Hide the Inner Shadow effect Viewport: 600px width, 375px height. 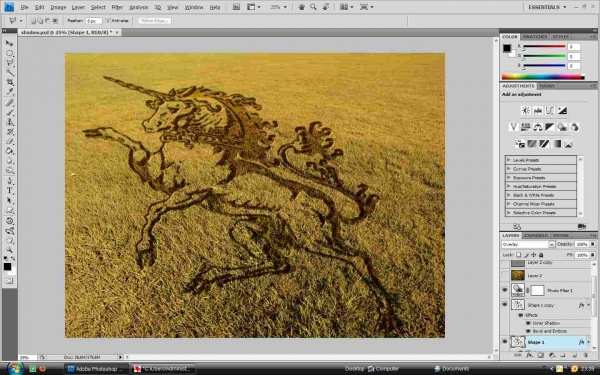[x=528, y=323]
